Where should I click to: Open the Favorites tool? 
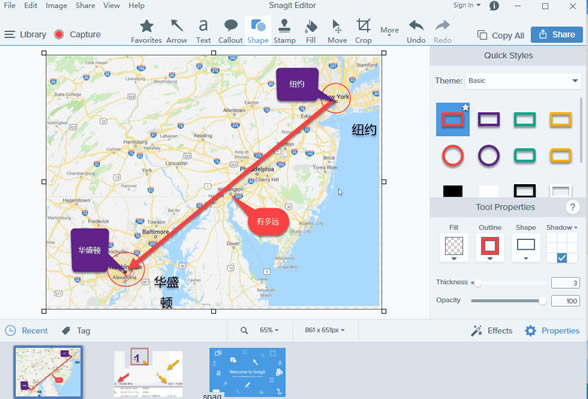pyautogui.click(x=146, y=32)
